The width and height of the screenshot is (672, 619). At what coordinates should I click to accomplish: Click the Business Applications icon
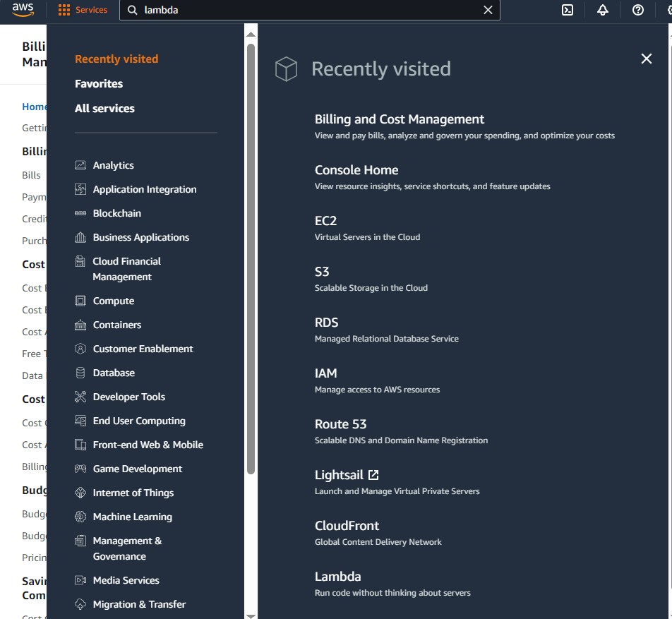pyautogui.click(x=80, y=237)
